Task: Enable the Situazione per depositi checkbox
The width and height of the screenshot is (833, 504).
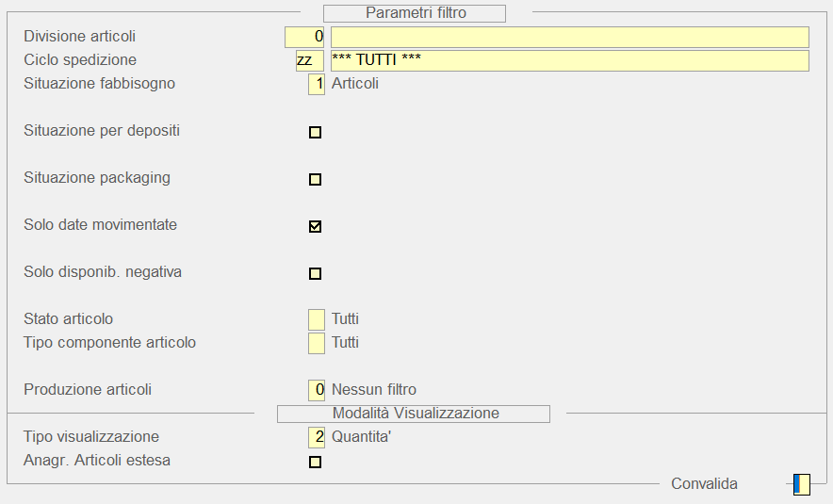Action: point(316,132)
